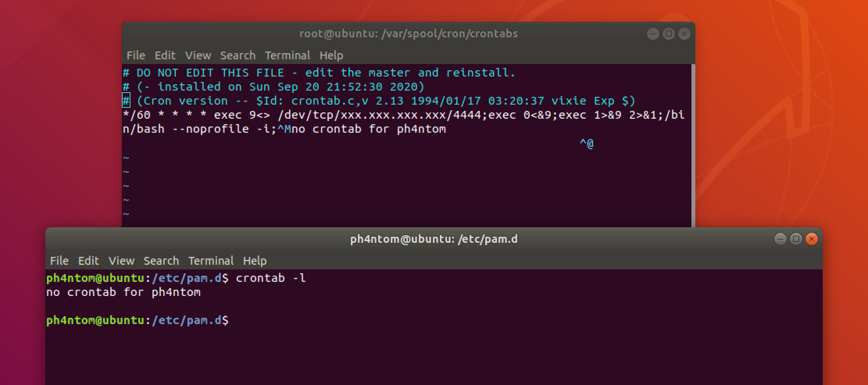Screen dimensions: 868x385
Task: Open Edit menu in root terminal
Action: tap(165, 55)
